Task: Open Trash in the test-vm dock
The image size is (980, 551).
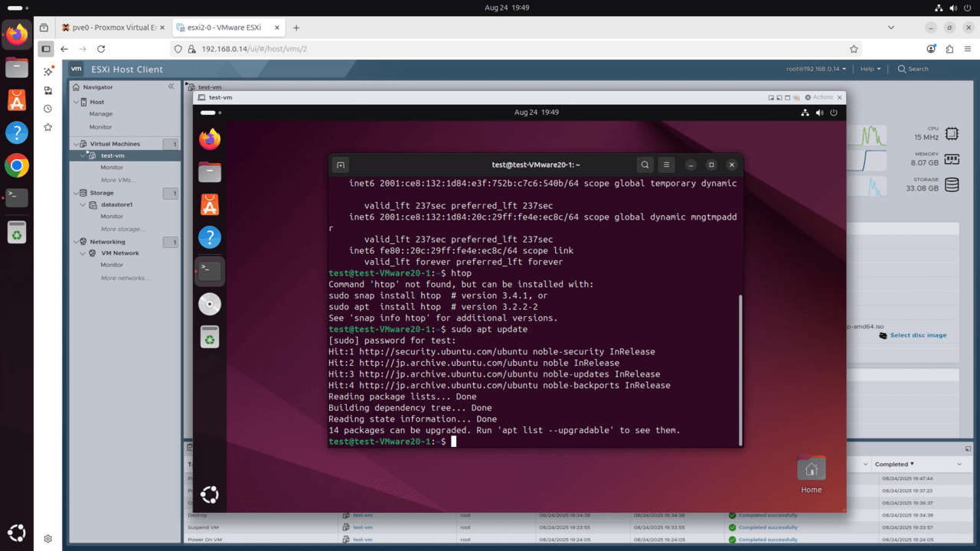Action: [x=210, y=336]
